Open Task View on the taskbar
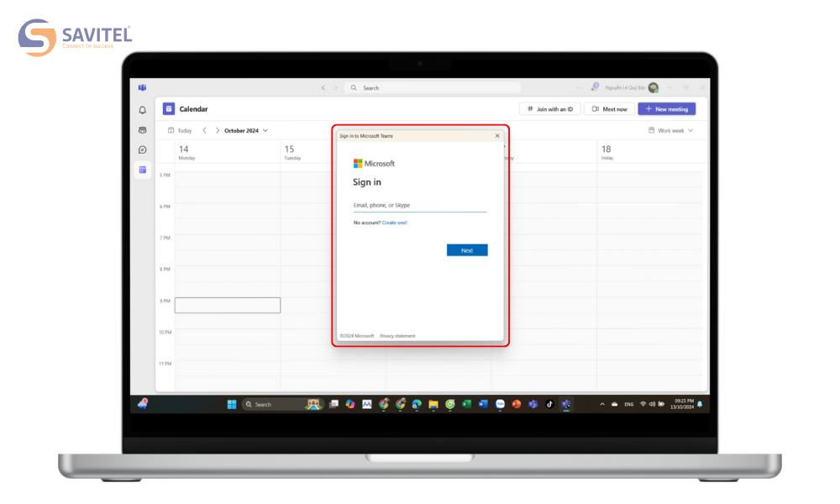 pos(333,404)
